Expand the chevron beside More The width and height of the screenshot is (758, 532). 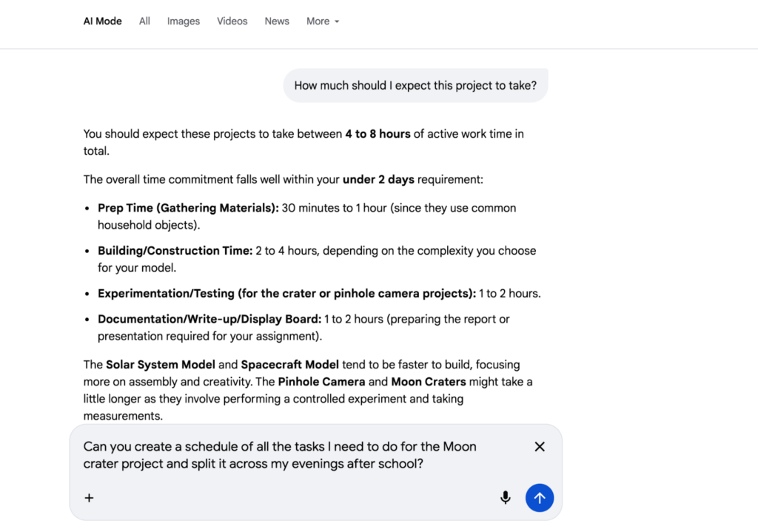click(338, 21)
